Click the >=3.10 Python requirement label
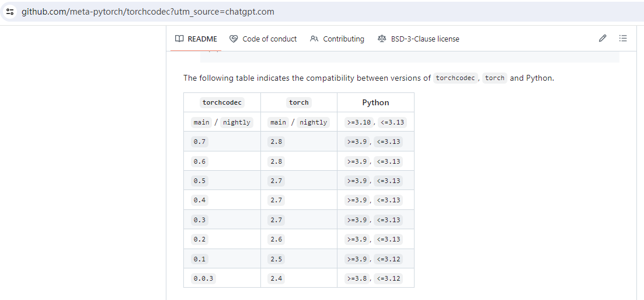This screenshot has height=300, width=644. pyautogui.click(x=357, y=122)
